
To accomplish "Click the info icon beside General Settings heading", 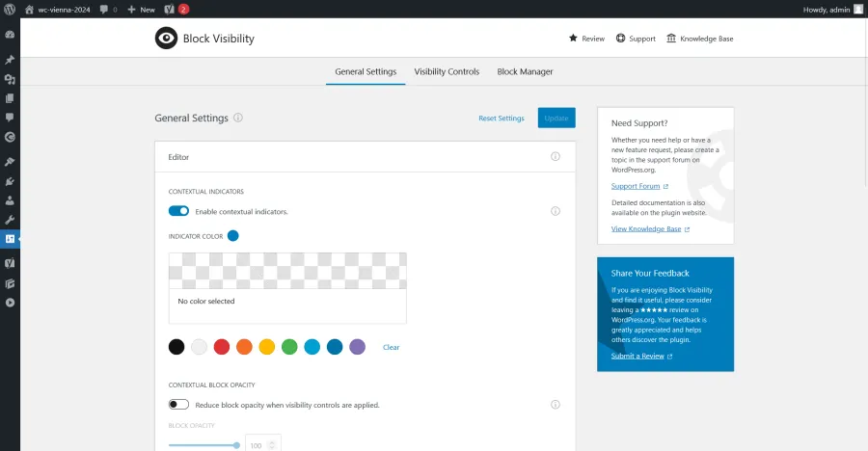I will coord(238,118).
